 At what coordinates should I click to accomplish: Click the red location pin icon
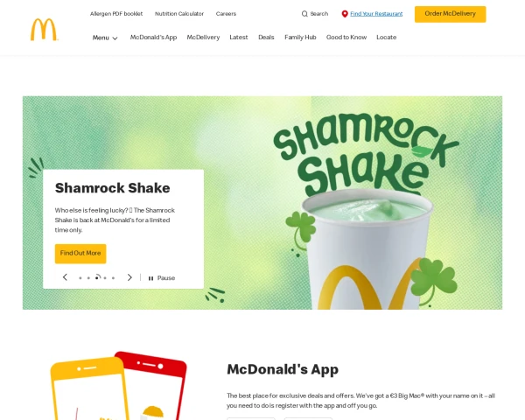[345, 14]
